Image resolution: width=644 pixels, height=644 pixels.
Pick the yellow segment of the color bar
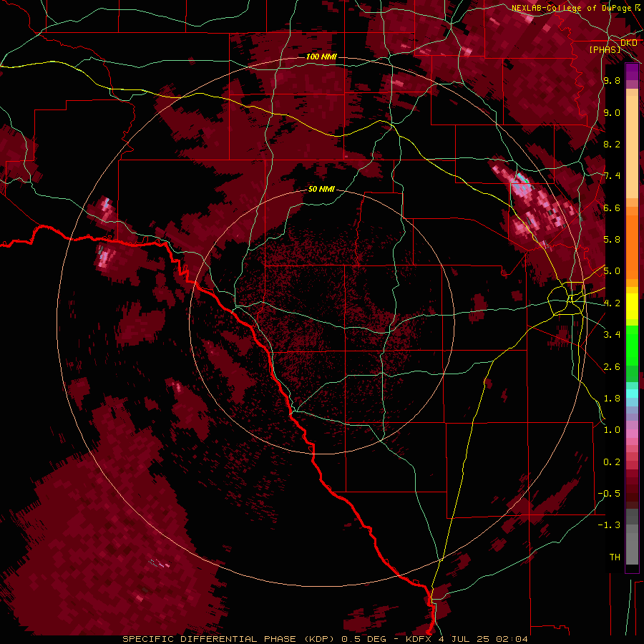coord(632,306)
